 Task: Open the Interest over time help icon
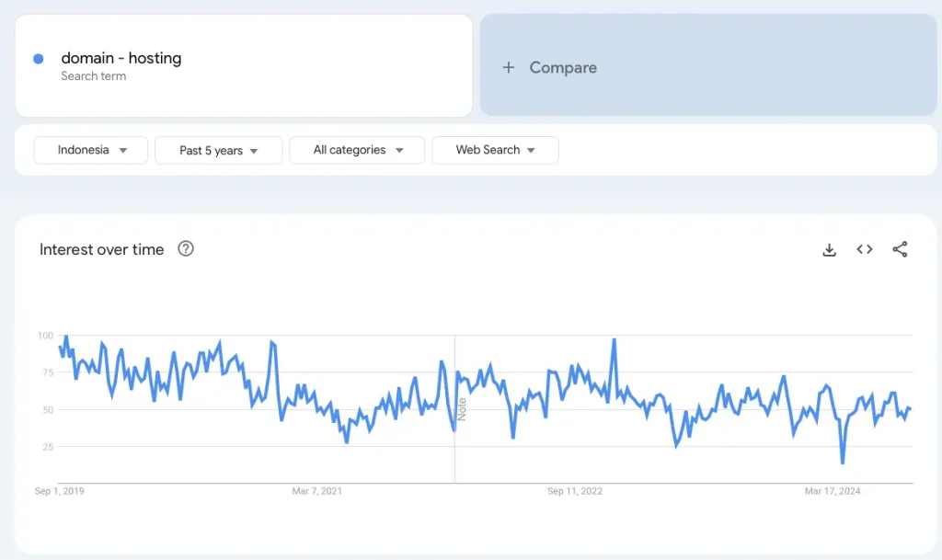point(186,248)
